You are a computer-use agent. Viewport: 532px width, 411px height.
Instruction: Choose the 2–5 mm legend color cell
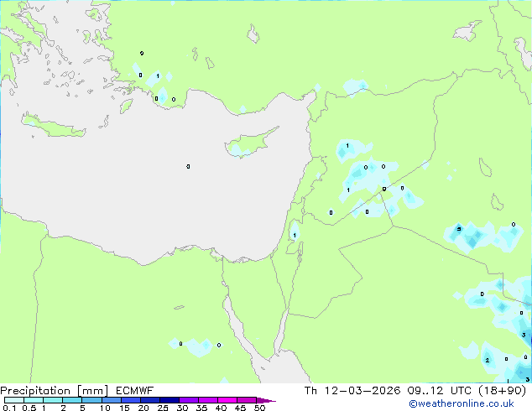[72, 400]
